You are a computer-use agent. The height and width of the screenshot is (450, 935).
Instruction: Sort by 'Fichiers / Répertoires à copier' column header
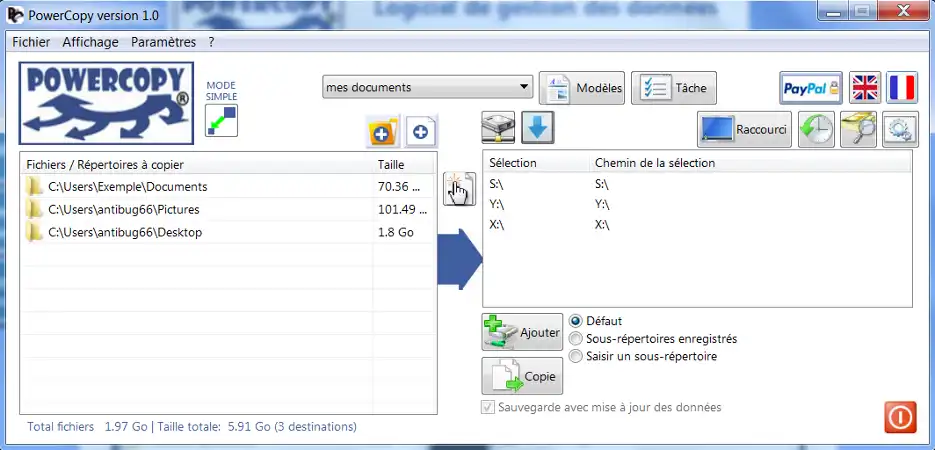pos(197,165)
